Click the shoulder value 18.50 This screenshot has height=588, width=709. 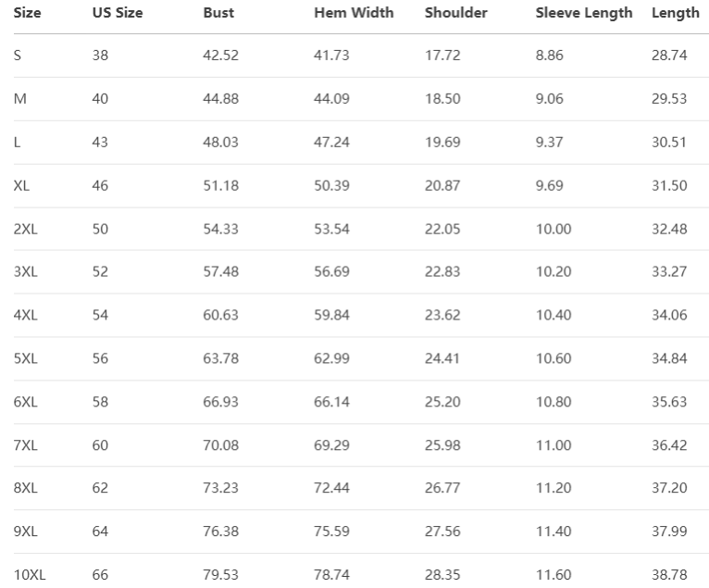[x=442, y=99]
